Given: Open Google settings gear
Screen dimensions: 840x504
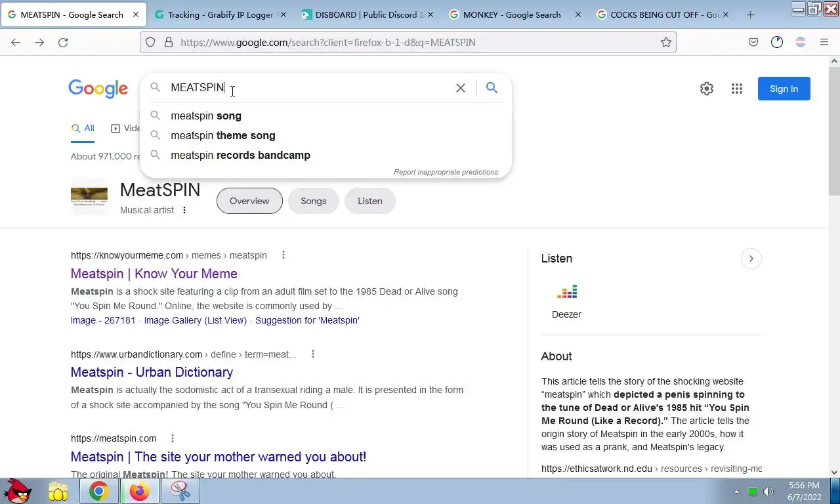Looking at the screenshot, I should tap(707, 89).
